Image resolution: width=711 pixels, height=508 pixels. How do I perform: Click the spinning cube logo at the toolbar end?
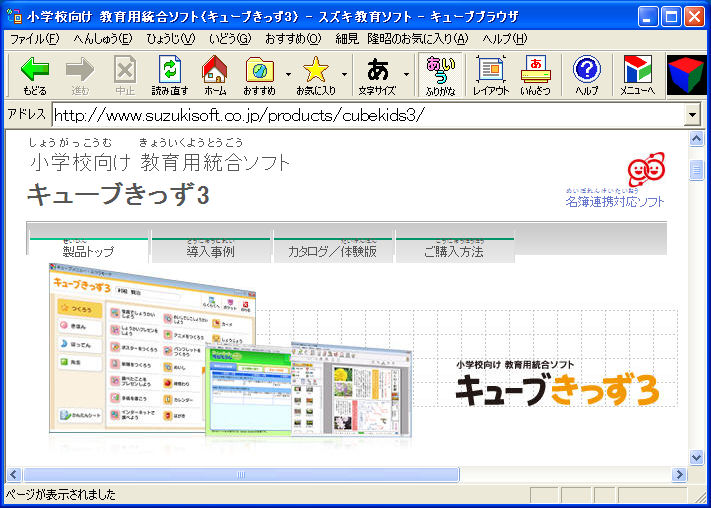click(x=687, y=75)
